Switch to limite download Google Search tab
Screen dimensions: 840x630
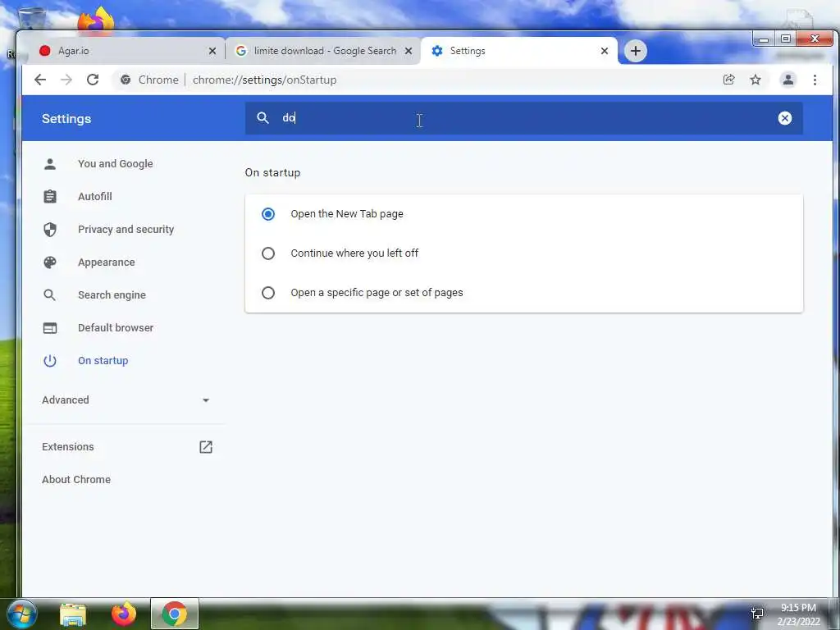pyautogui.click(x=323, y=51)
